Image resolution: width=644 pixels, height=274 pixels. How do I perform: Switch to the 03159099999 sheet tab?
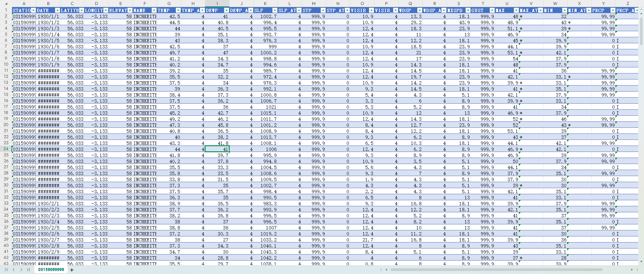[x=51, y=270]
